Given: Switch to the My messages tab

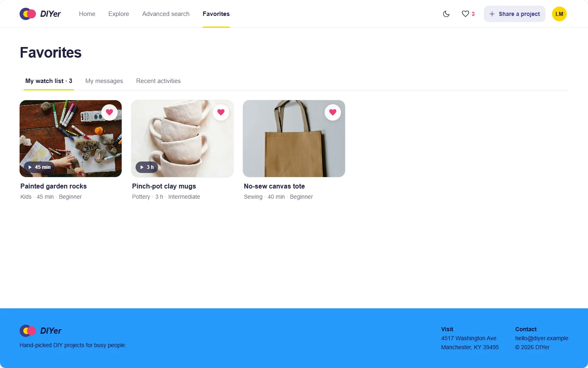Looking at the screenshot, I should pos(104,81).
